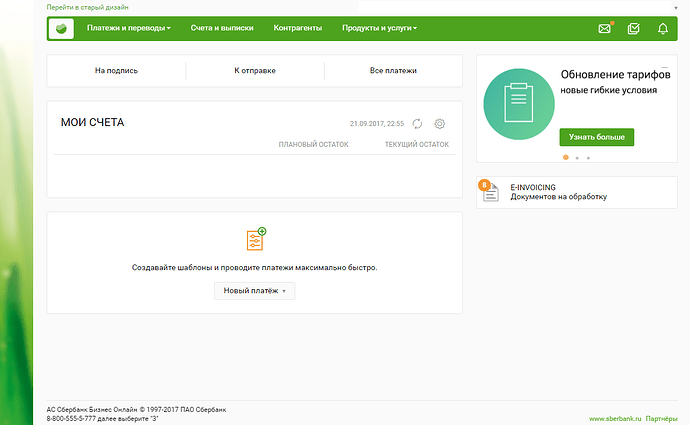Screen dimensions: 690x425
Task: Open the tasks checkmark icon in header
Action: [x=633, y=29]
